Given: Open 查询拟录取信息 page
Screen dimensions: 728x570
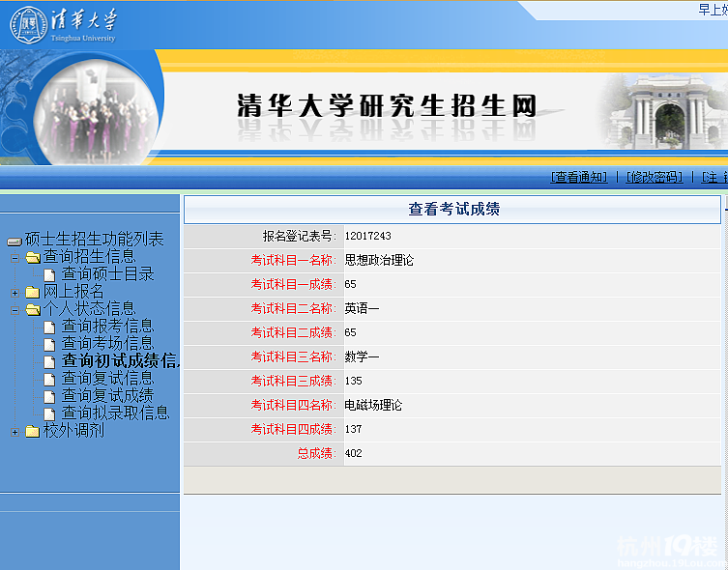Looking at the screenshot, I should (116, 413).
